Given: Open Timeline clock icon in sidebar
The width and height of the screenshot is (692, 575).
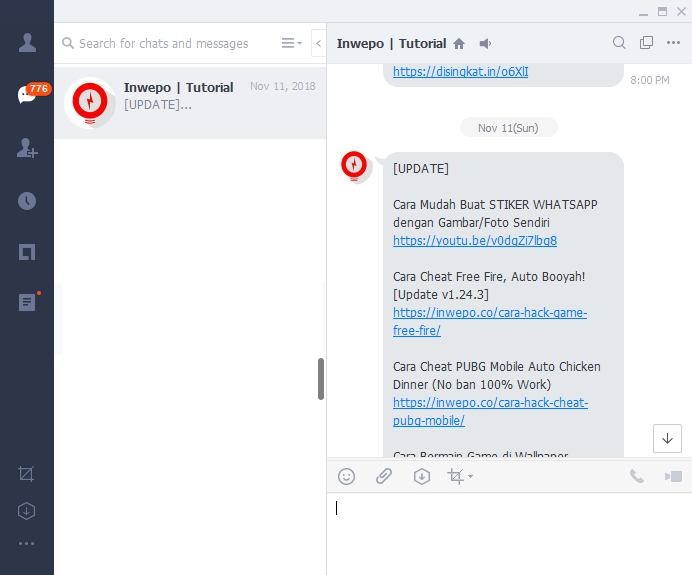Looking at the screenshot, I should click(x=27, y=200).
